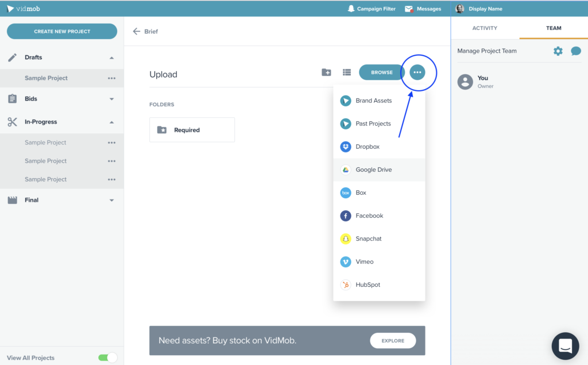This screenshot has width=588, height=365.
Task: Expand the Bids section
Action: click(111, 99)
